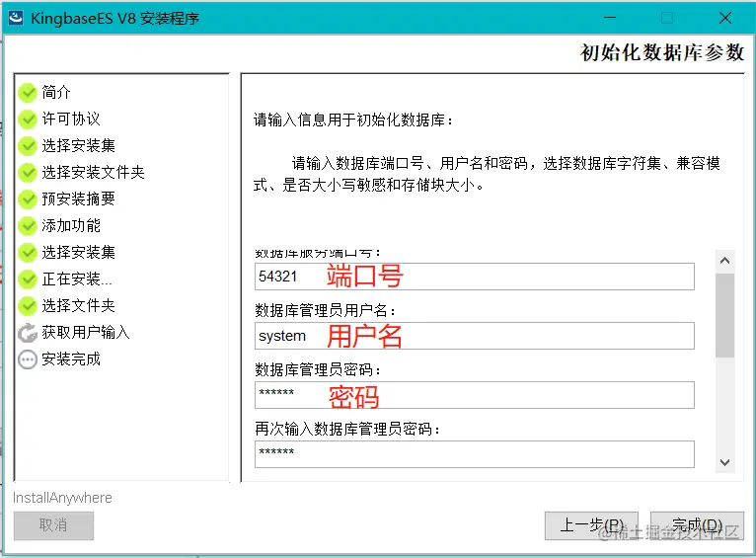Click the check icon beside 正在安装...
The width and height of the screenshot is (756, 558).
[28, 279]
